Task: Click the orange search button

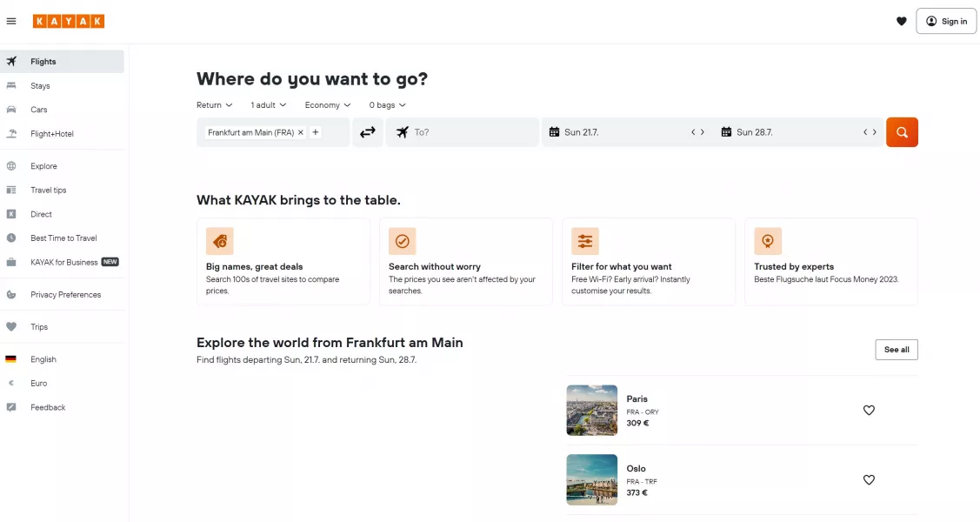Action: [902, 132]
